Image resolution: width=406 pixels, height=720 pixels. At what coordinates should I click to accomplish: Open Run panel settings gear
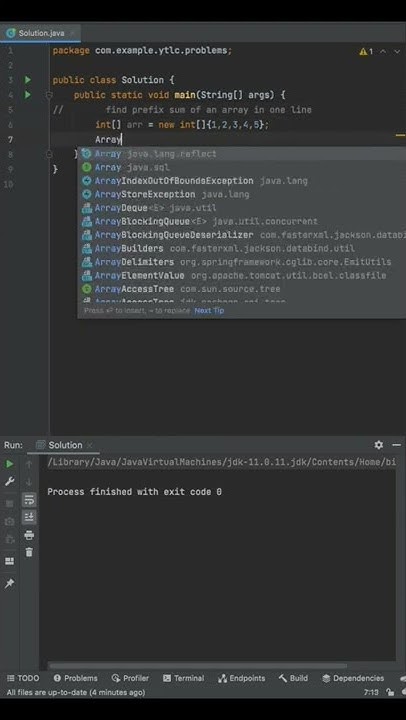378,445
